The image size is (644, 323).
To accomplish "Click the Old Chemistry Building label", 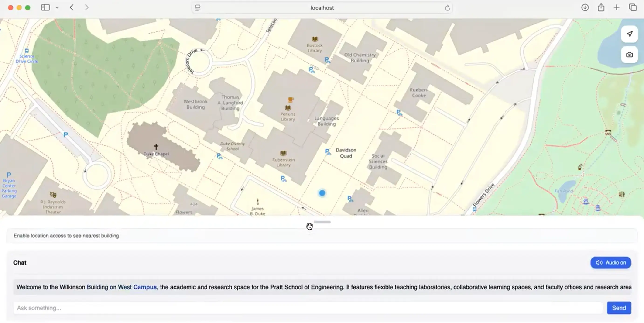I will pyautogui.click(x=360, y=58).
